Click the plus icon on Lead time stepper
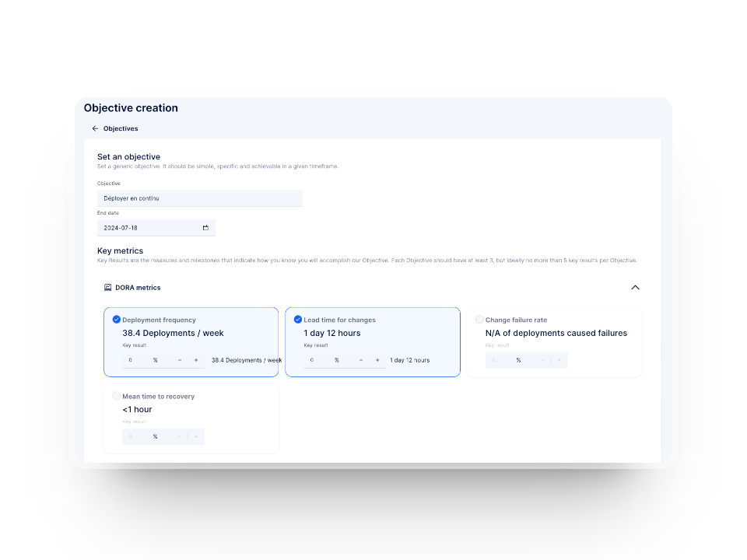 [377, 359]
